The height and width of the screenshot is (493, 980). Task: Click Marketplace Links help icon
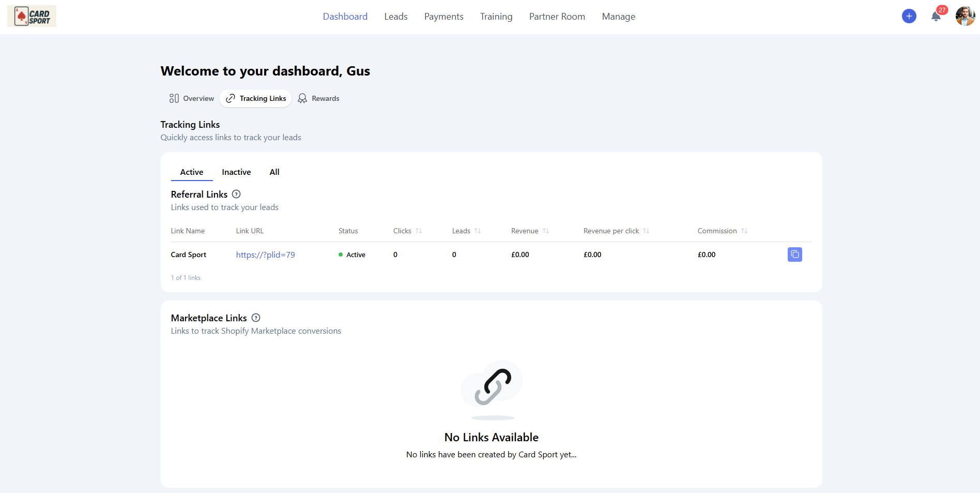click(x=256, y=318)
